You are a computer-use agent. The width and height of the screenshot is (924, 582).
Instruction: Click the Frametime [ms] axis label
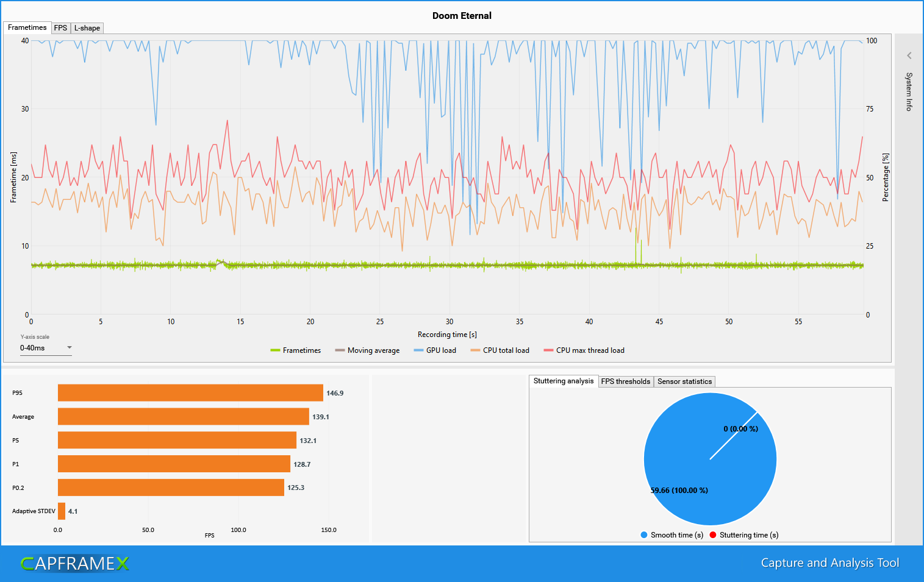tap(13, 177)
